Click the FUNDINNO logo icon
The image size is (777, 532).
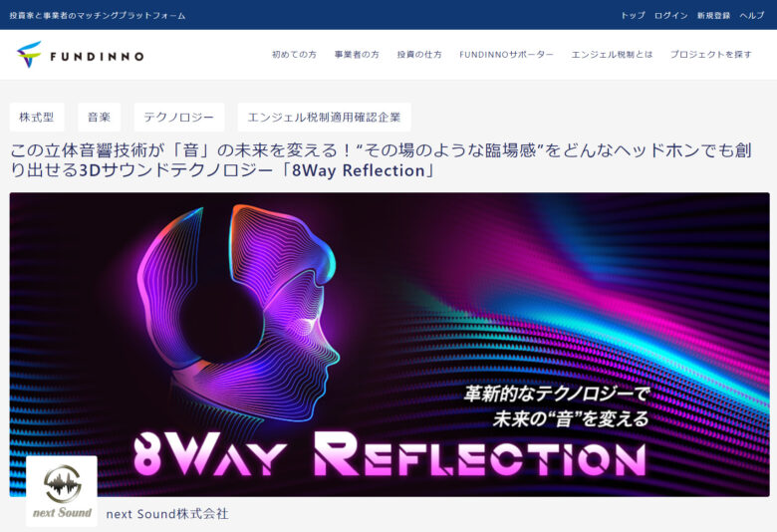29,55
